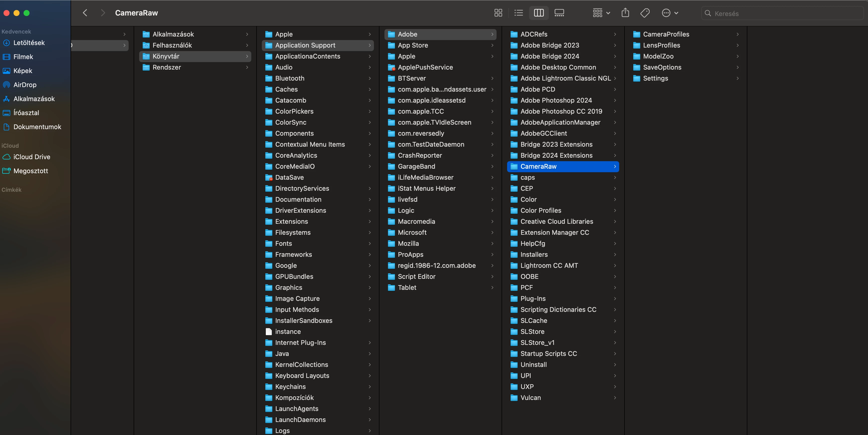Click the Share toolbar icon
Viewport: 868px width, 435px height.
pos(625,13)
